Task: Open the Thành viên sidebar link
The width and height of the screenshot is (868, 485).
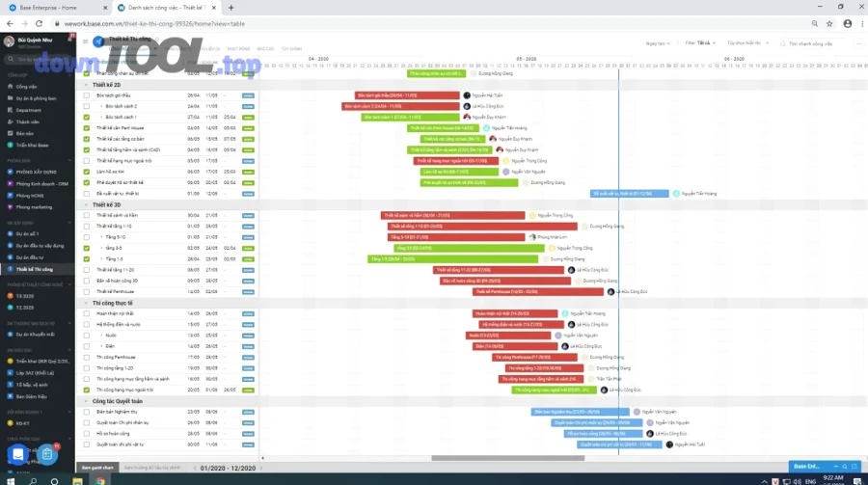Action: coord(27,121)
